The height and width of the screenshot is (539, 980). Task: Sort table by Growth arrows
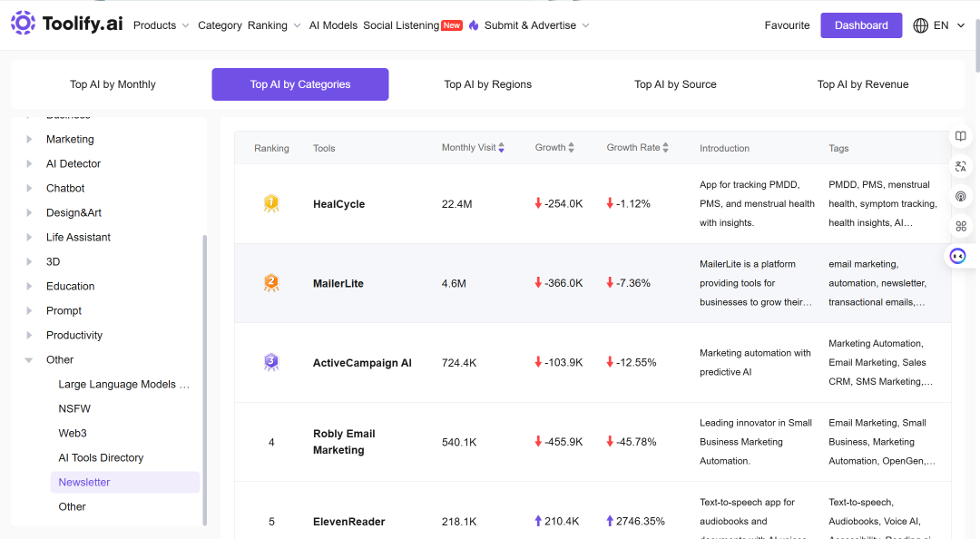click(x=572, y=148)
